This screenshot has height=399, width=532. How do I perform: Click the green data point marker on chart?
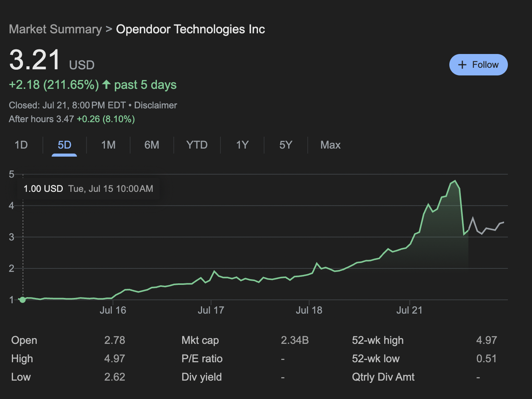click(x=23, y=300)
